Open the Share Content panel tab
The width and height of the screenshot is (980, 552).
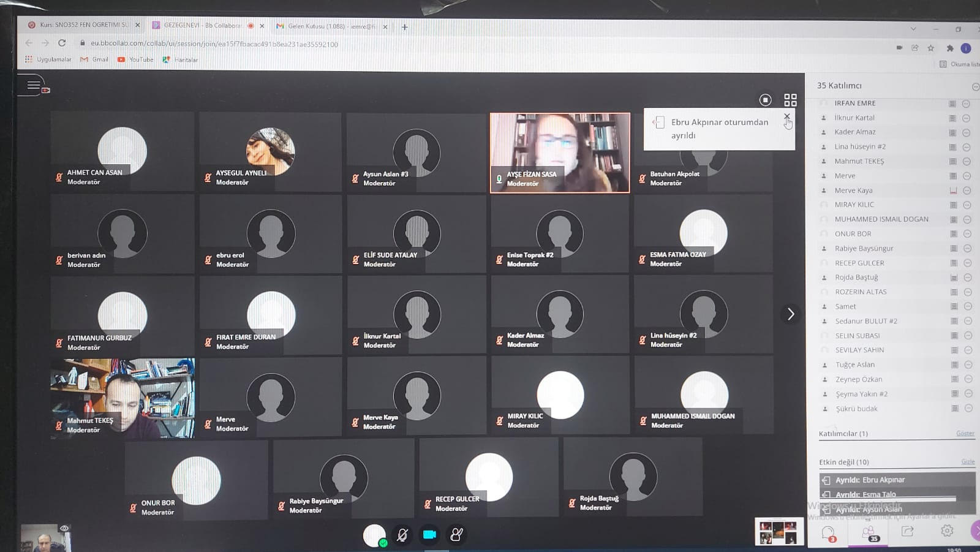pyautogui.click(x=907, y=531)
